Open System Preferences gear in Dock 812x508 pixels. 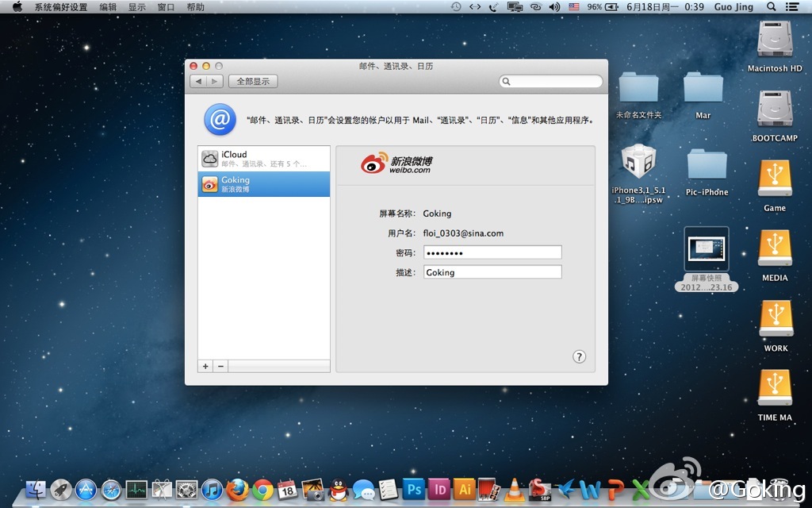tap(186, 489)
